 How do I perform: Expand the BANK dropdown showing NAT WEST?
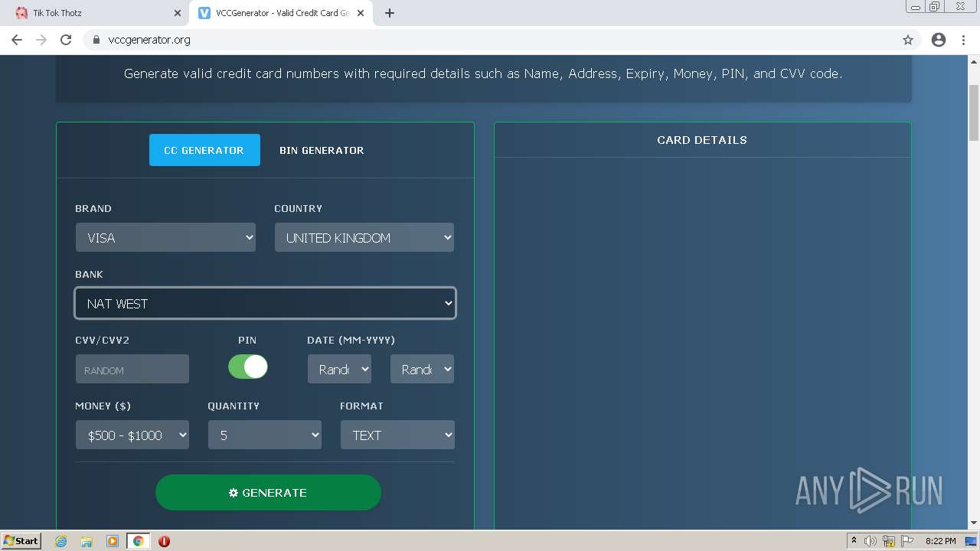pos(265,304)
